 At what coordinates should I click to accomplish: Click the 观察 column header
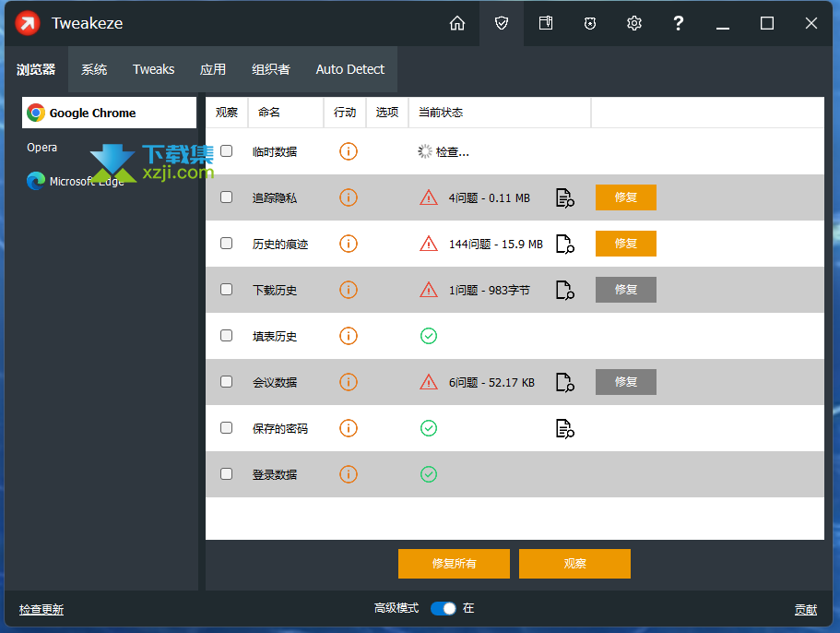tap(227, 112)
